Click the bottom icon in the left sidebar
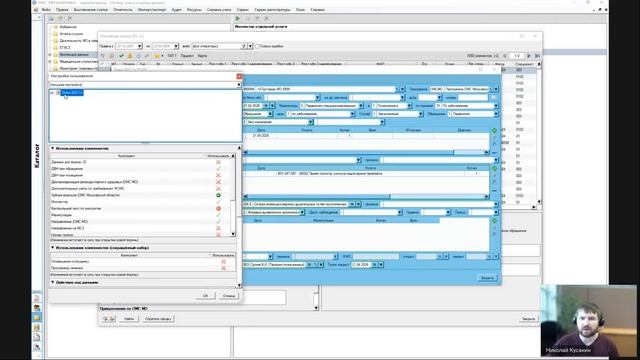 (x=37, y=347)
